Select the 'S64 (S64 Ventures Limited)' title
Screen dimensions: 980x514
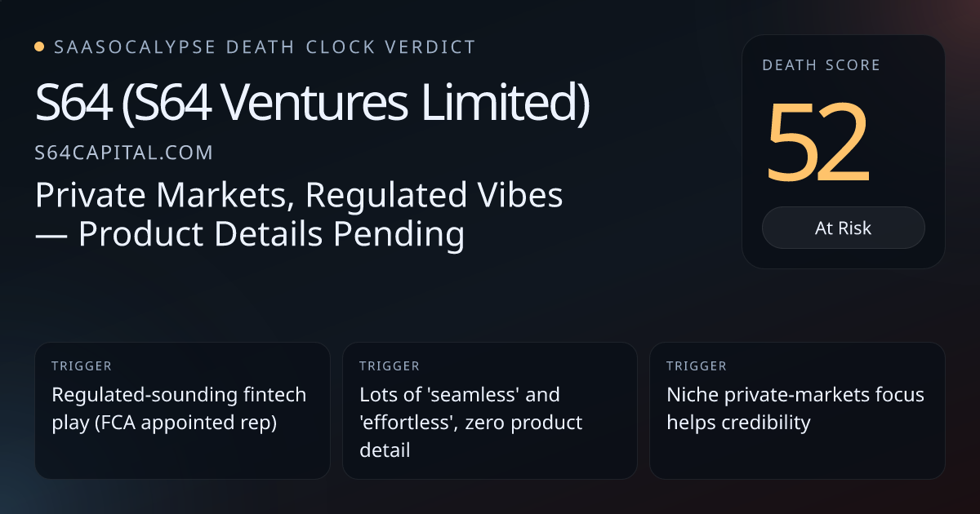(x=312, y=104)
